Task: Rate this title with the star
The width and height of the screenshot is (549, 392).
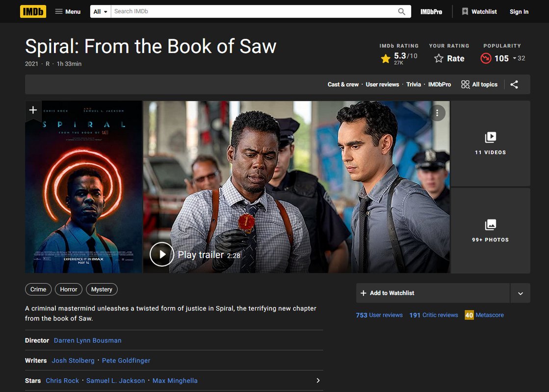Action: [449, 58]
